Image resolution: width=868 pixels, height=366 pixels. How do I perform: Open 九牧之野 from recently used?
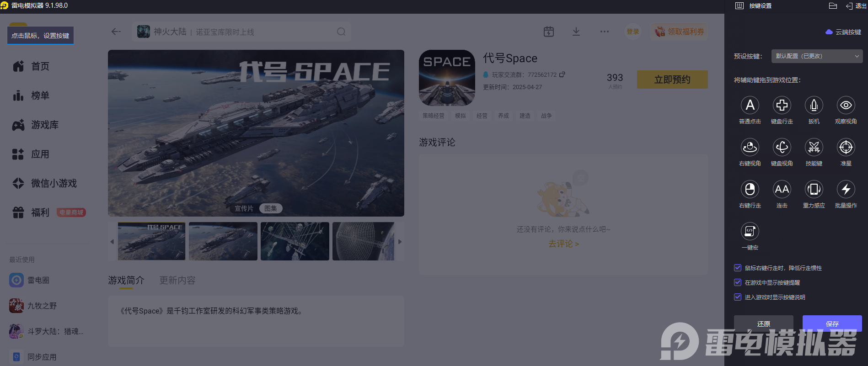click(x=33, y=306)
